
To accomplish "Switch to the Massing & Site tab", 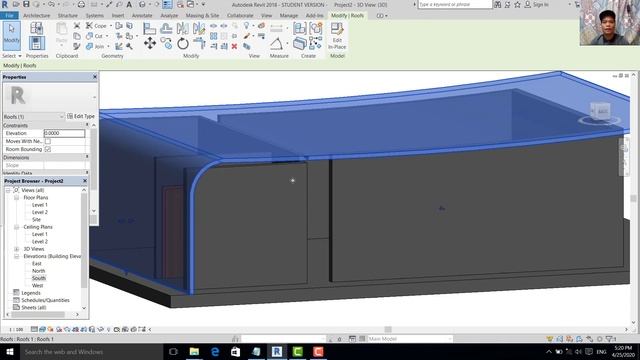I will pyautogui.click(x=202, y=16).
